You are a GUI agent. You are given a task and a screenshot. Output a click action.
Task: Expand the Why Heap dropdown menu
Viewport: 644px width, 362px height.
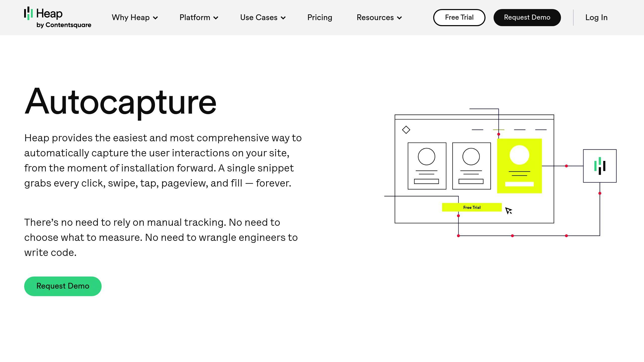point(135,18)
